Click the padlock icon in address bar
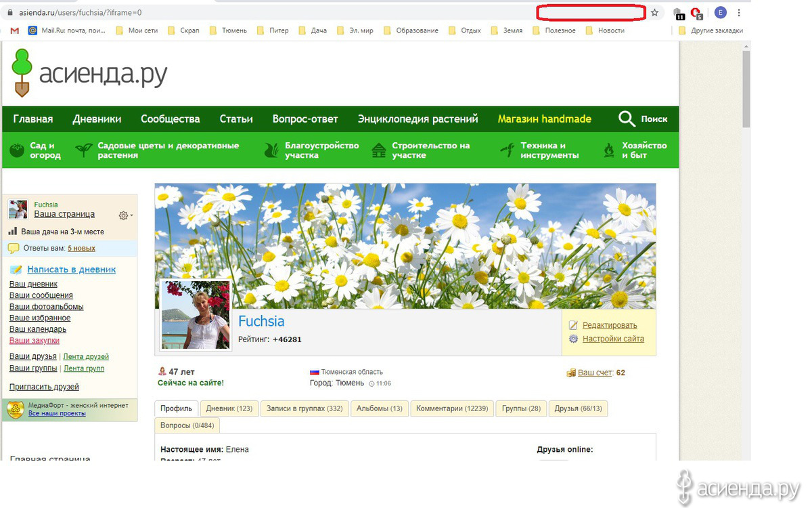 [10, 12]
